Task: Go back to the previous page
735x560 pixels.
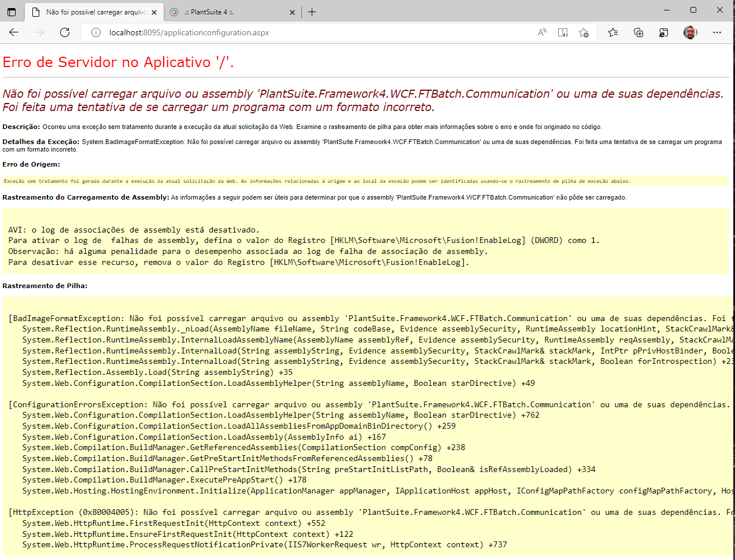Action: 14,32
